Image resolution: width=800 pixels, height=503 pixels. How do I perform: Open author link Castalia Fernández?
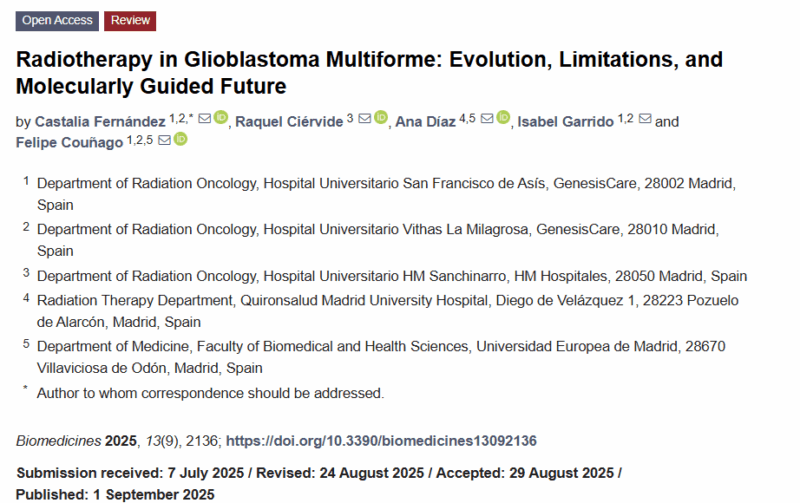coord(100,121)
